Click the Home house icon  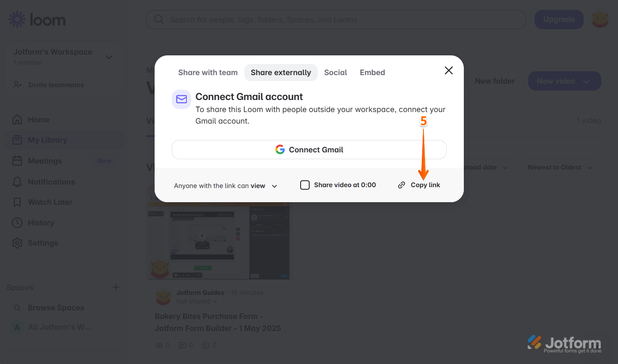click(x=17, y=120)
